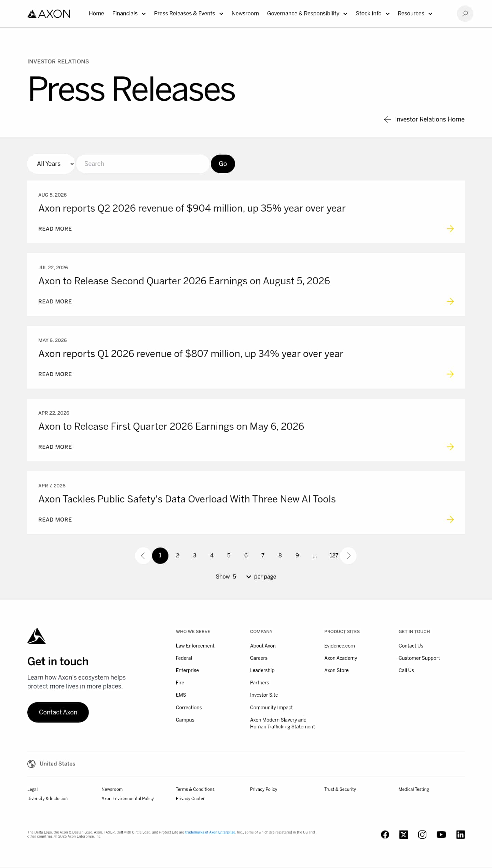Click arrow icon for First Quarter Earnings announcement
The image size is (492, 868).
pyautogui.click(x=450, y=447)
